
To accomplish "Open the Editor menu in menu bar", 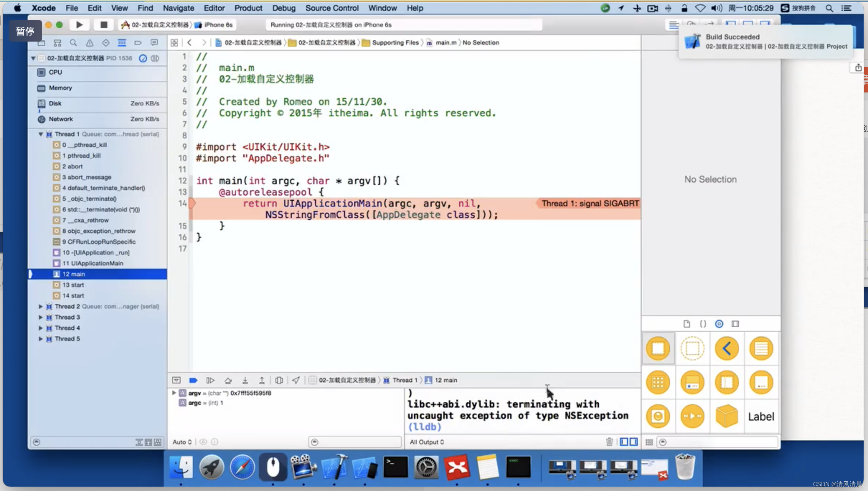I will 213,8.
